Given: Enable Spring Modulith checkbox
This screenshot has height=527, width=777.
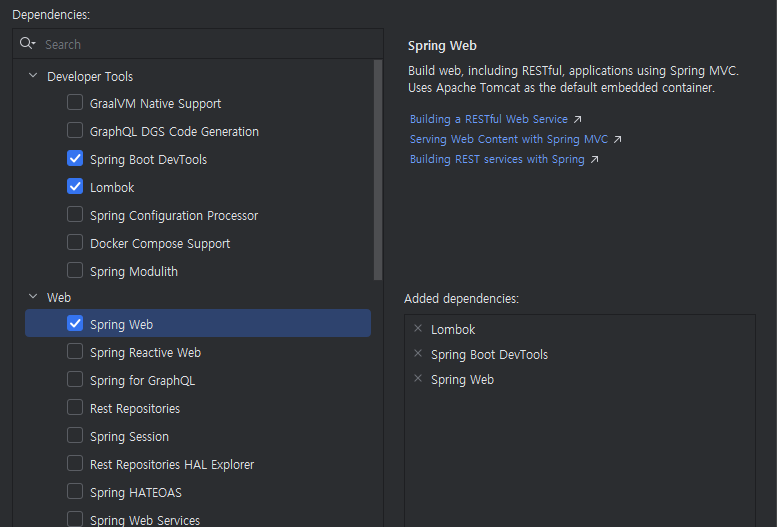Looking at the screenshot, I should point(75,270).
